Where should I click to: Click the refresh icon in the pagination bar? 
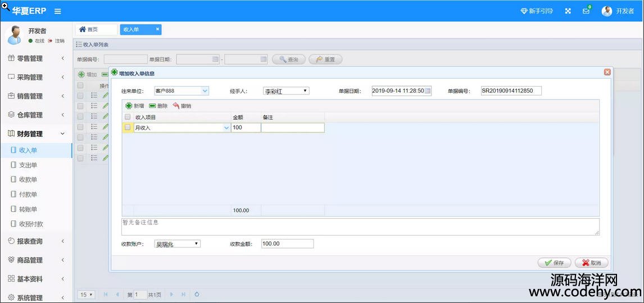(x=197, y=295)
